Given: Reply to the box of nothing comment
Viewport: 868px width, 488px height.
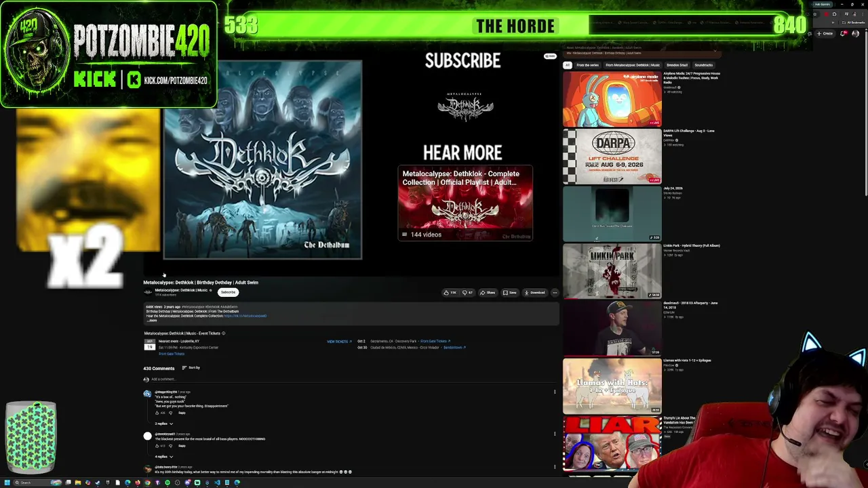Looking at the screenshot, I should pos(182,413).
